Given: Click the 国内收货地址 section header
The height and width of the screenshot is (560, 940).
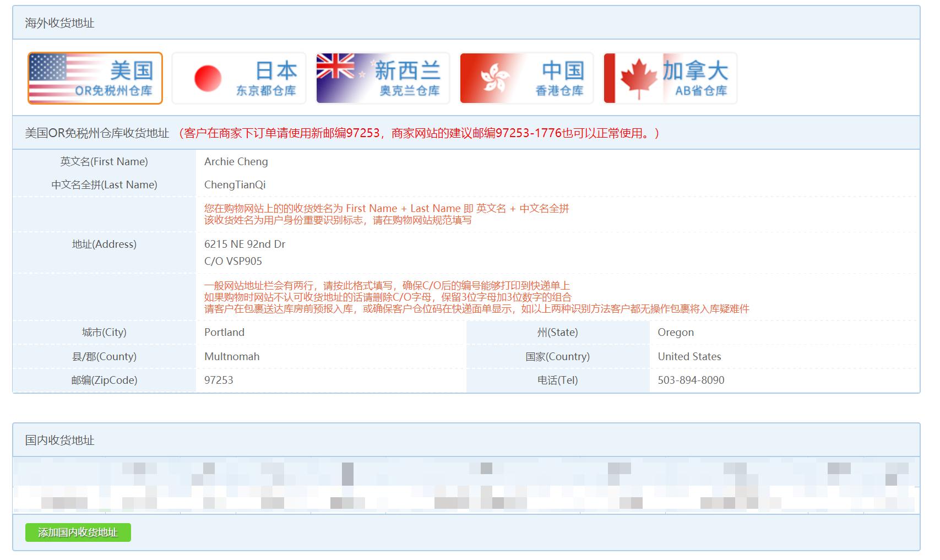Looking at the screenshot, I should point(59,441).
